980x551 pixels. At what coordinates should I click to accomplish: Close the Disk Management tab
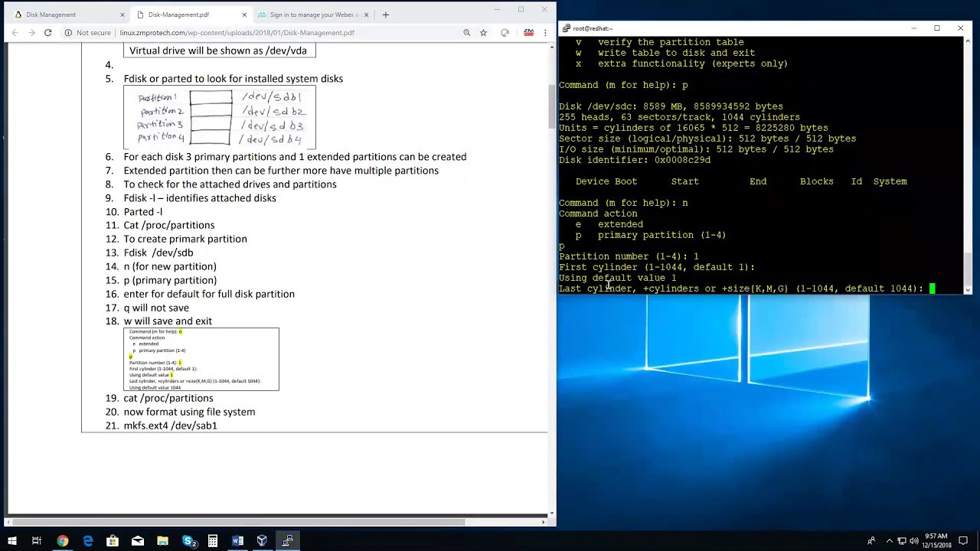(x=122, y=15)
